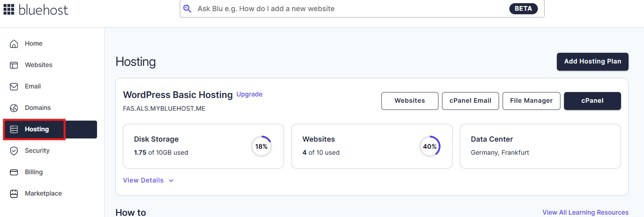Screen dimensions: 644x217
Task: Click the Ask Blu search icon
Action: pos(187,9)
